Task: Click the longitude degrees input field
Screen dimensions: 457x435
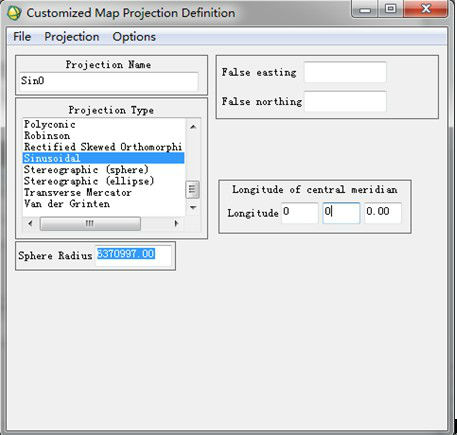Action: click(299, 212)
